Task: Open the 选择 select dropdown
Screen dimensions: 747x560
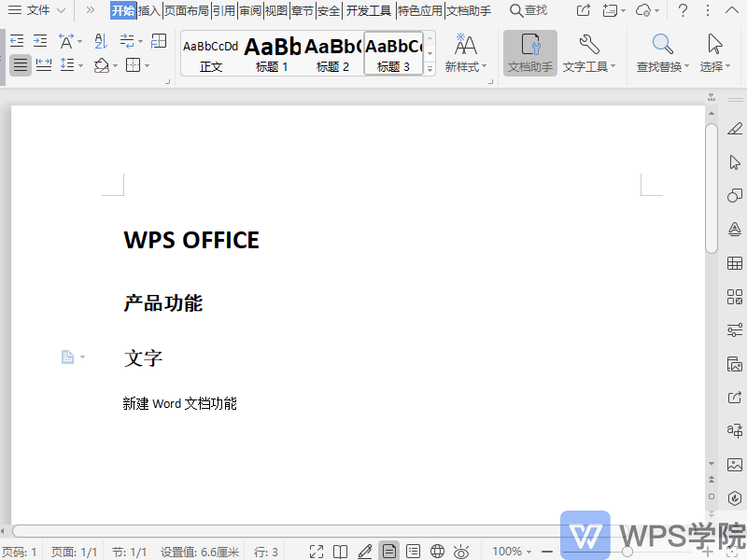Action: click(x=714, y=53)
